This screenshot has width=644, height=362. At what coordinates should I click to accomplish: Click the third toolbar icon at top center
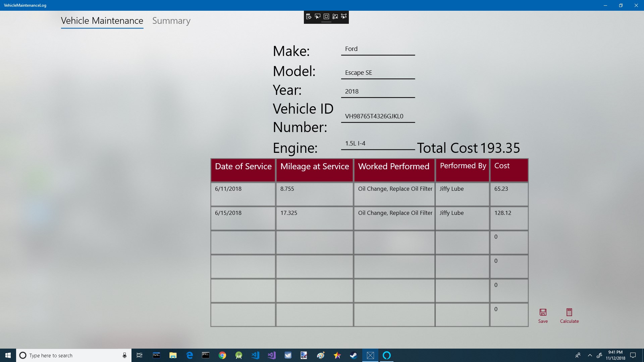(x=326, y=16)
